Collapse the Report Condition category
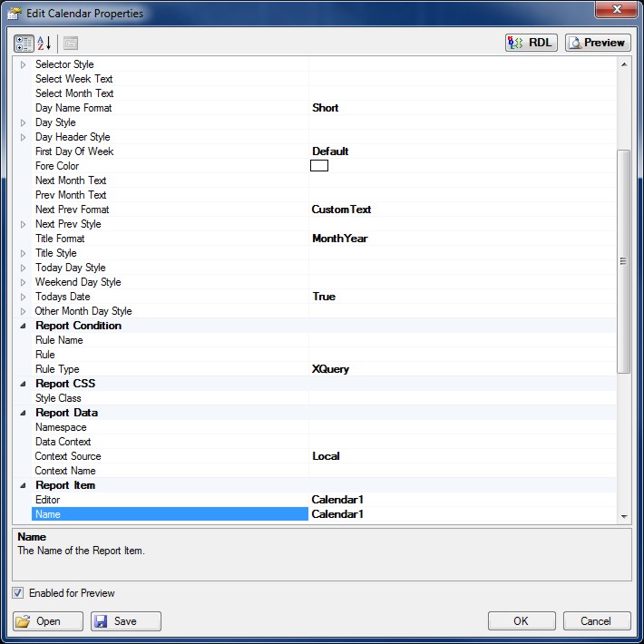The height and width of the screenshot is (644, 644). [24, 326]
